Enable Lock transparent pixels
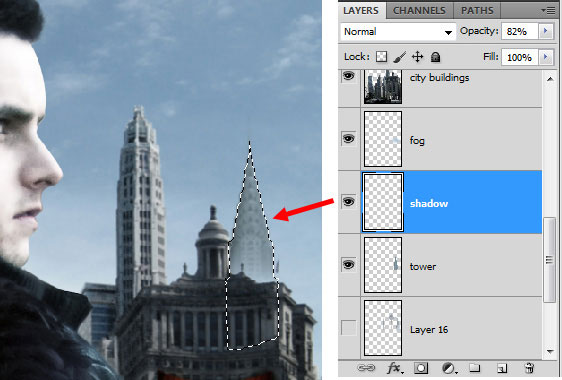The image size is (562, 380). (x=381, y=57)
